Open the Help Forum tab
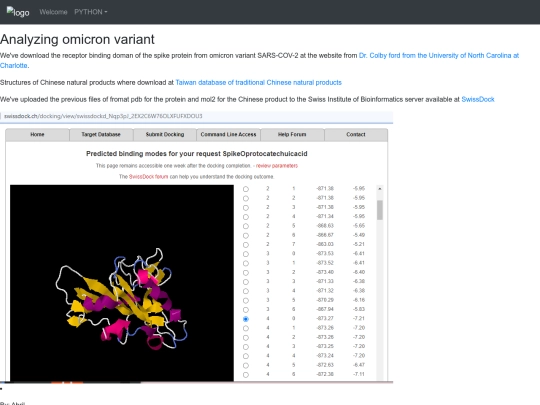 click(292, 135)
